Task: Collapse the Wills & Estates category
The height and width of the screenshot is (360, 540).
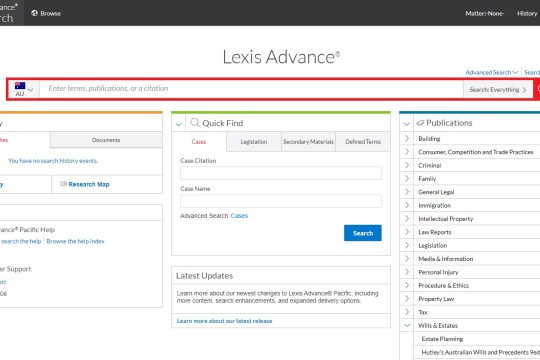Action: click(407, 325)
